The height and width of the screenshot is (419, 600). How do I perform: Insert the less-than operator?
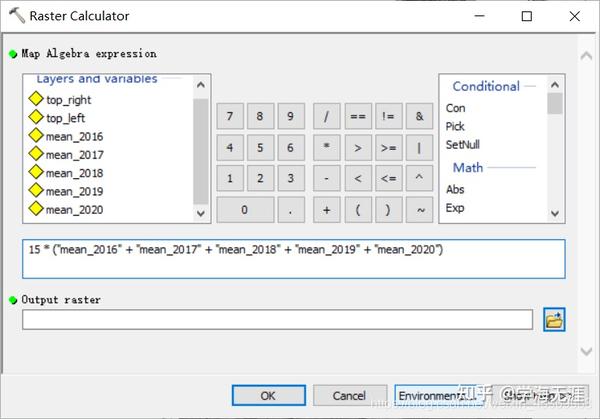(358, 178)
